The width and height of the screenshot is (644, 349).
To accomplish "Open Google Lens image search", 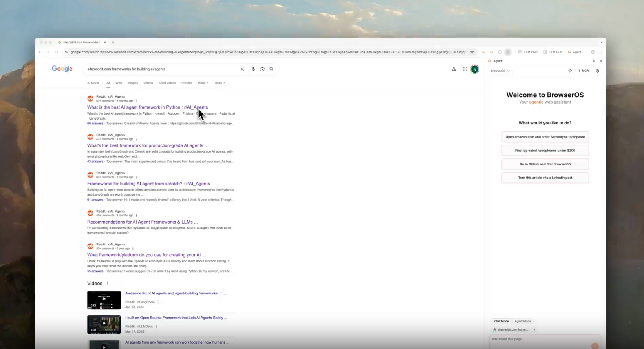I will click(262, 69).
